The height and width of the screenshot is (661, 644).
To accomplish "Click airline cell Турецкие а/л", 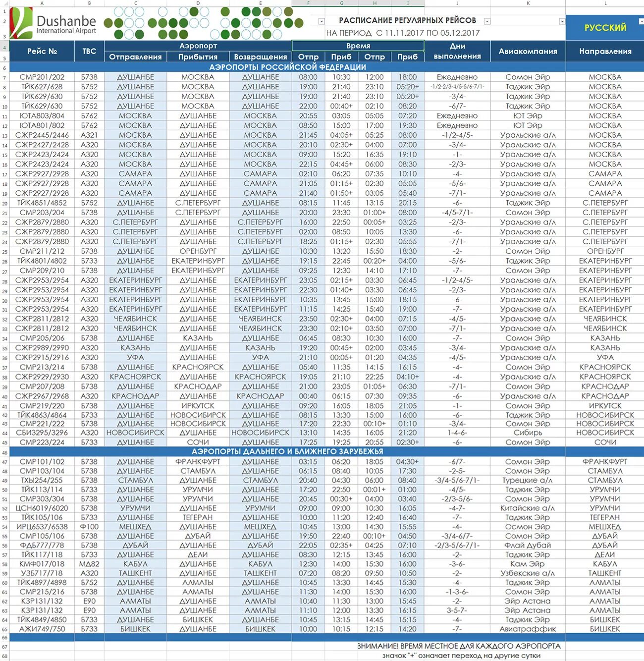I will pos(528,480).
